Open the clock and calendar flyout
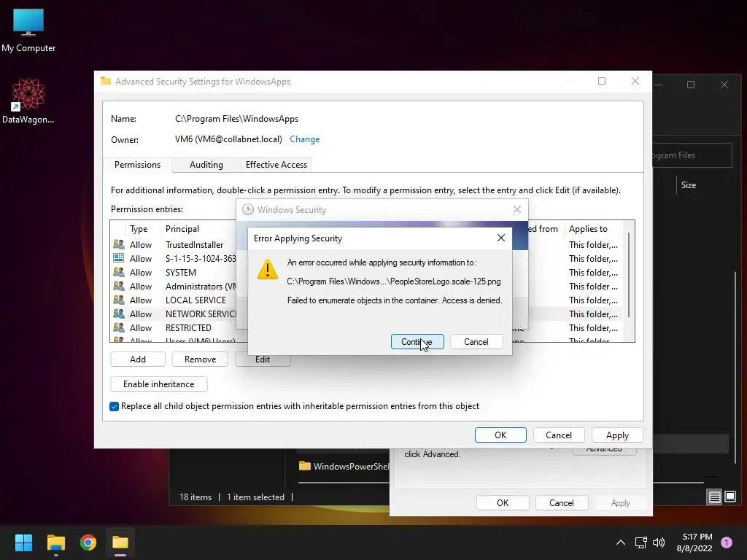The width and height of the screenshot is (747, 560). coord(694,542)
